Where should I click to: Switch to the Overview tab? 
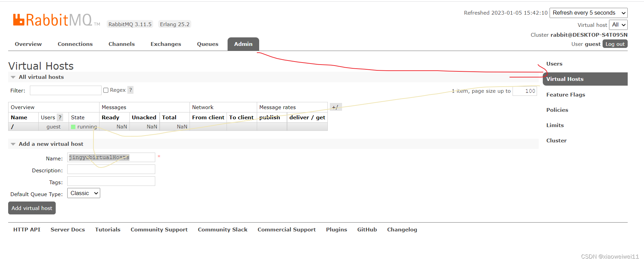[28, 44]
